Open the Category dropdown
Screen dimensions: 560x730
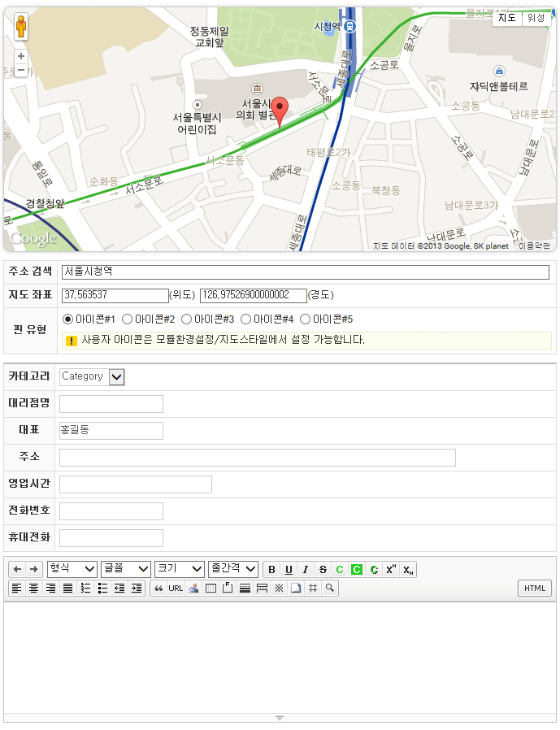92,376
